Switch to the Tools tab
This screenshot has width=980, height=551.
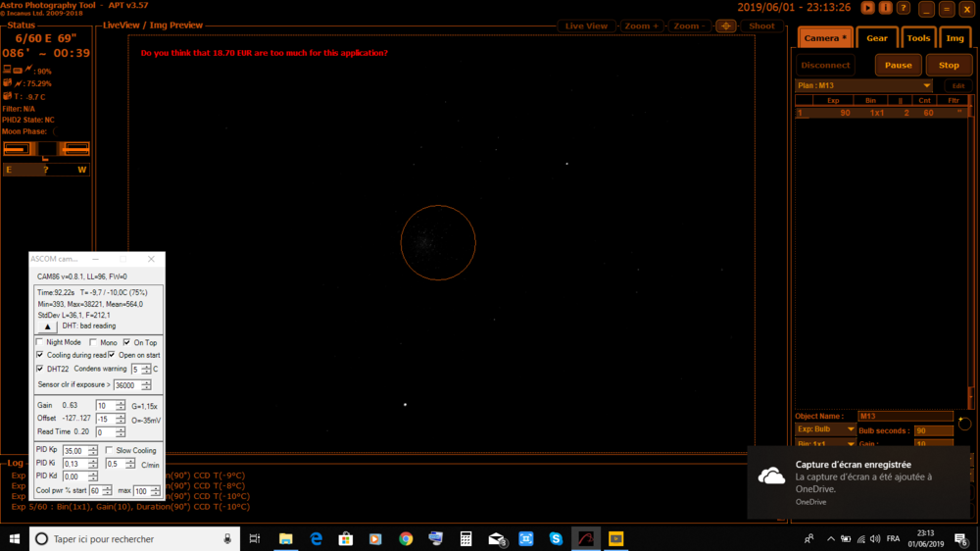918,38
